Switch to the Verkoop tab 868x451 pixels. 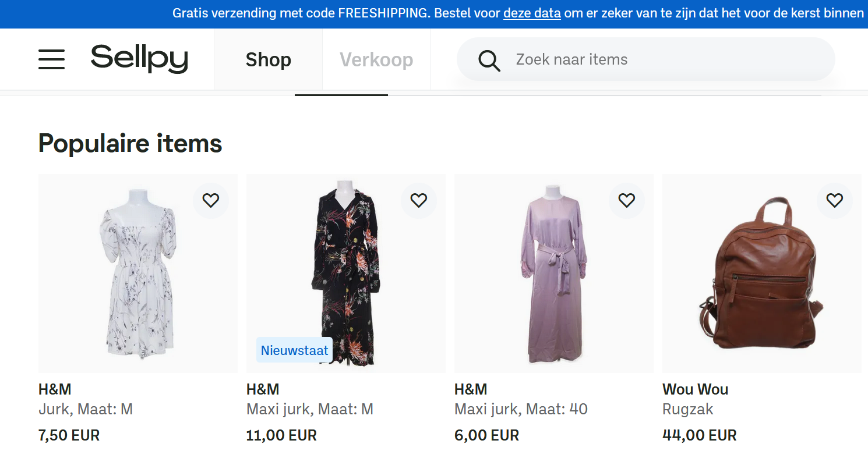[376, 59]
